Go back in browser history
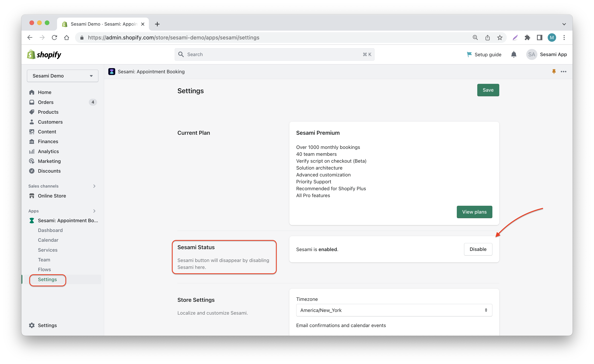 pyautogui.click(x=30, y=38)
